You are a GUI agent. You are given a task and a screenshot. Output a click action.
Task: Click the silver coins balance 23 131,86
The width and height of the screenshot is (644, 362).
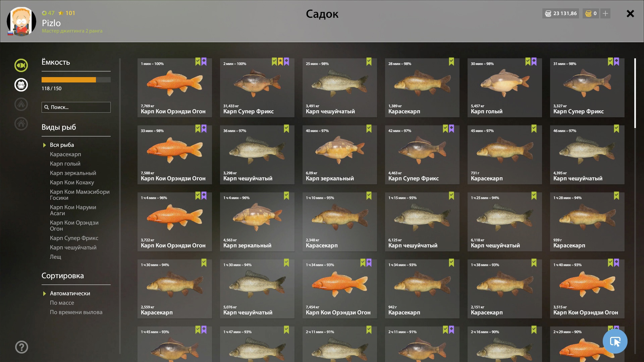click(x=560, y=13)
